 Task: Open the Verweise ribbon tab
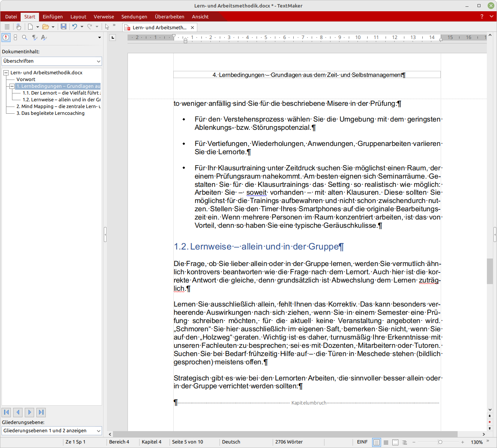point(104,17)
